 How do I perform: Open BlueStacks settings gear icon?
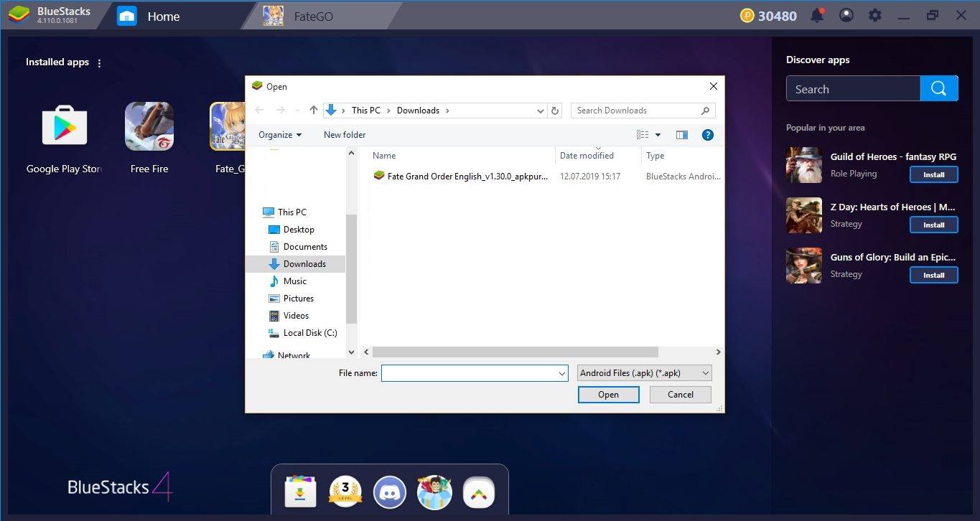pyautogui.click(x=874, y=15)
